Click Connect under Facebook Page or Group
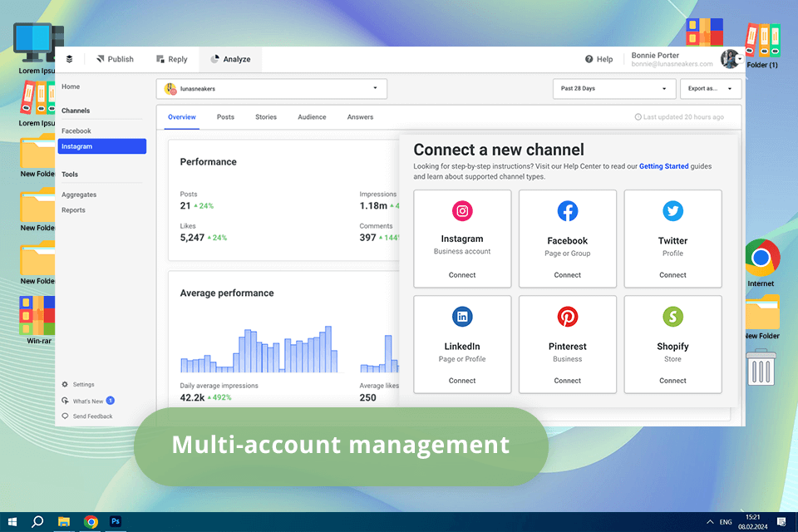 pos(568,275)
